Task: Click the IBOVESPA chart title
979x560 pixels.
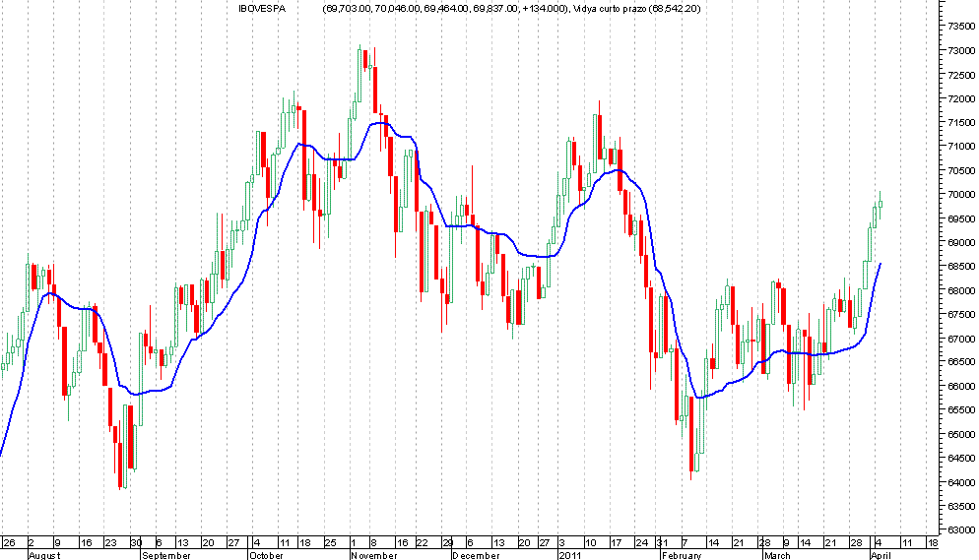Action: pyautogui.click(x=261, y=9)
